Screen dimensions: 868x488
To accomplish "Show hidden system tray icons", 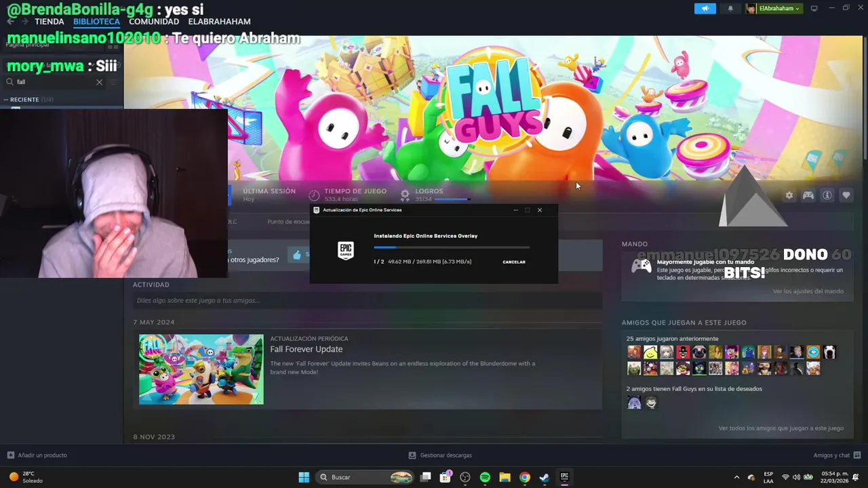I will coord(736,477).
